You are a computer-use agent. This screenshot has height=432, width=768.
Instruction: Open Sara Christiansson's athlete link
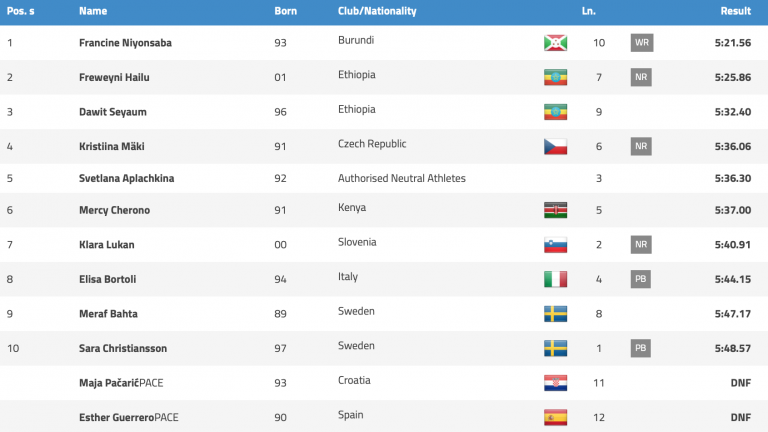[121, 348]
